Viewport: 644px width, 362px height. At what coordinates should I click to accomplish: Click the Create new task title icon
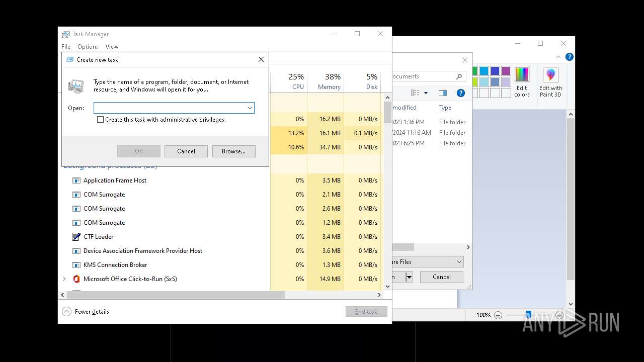(x=70, y=59)
